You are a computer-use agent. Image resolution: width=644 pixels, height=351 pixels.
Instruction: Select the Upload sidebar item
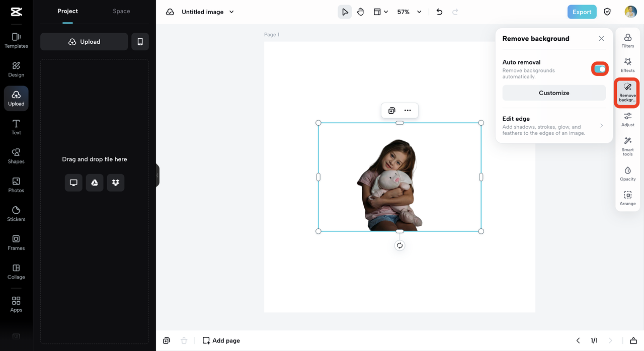coord(16,98)
